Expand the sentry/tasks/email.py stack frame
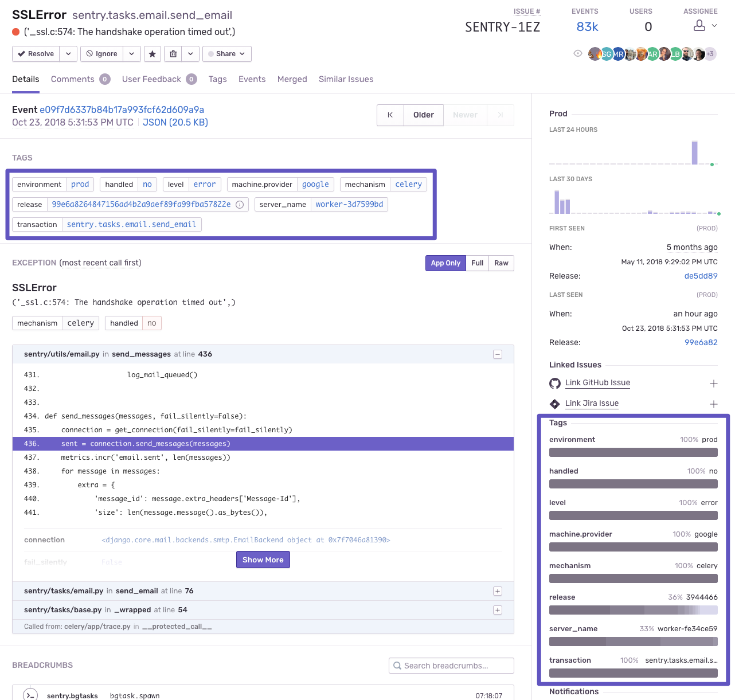The image size is (735, 700). point(497,591)
